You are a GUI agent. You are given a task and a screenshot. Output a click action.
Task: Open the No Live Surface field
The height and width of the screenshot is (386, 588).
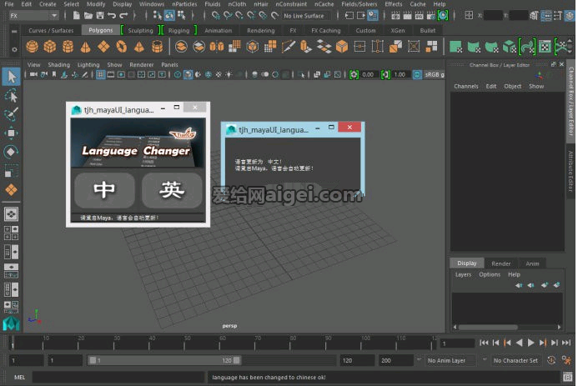pos(306,16)
